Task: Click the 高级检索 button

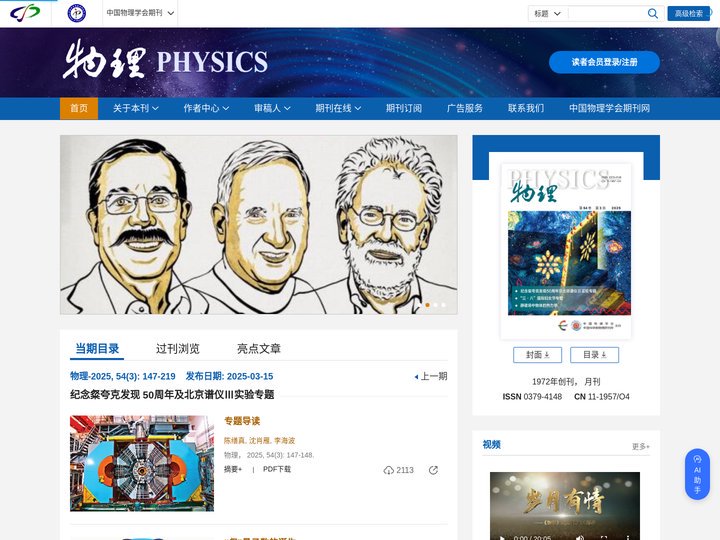Action: point(688,13)
